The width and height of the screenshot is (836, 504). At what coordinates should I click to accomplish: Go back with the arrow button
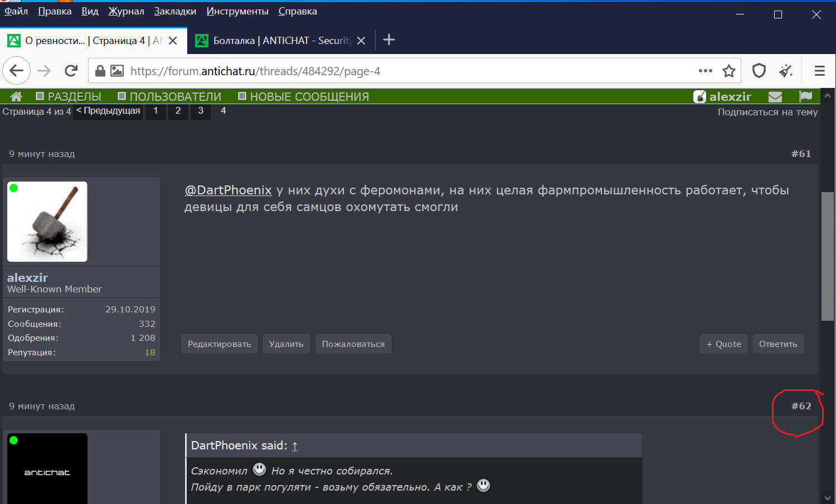tap(17, 71)
